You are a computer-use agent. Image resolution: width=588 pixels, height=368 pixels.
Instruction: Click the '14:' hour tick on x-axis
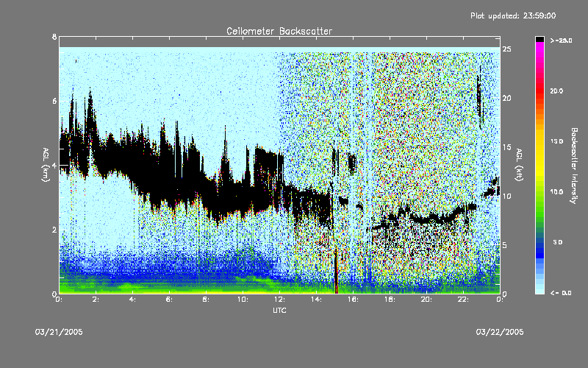point(316,300)
